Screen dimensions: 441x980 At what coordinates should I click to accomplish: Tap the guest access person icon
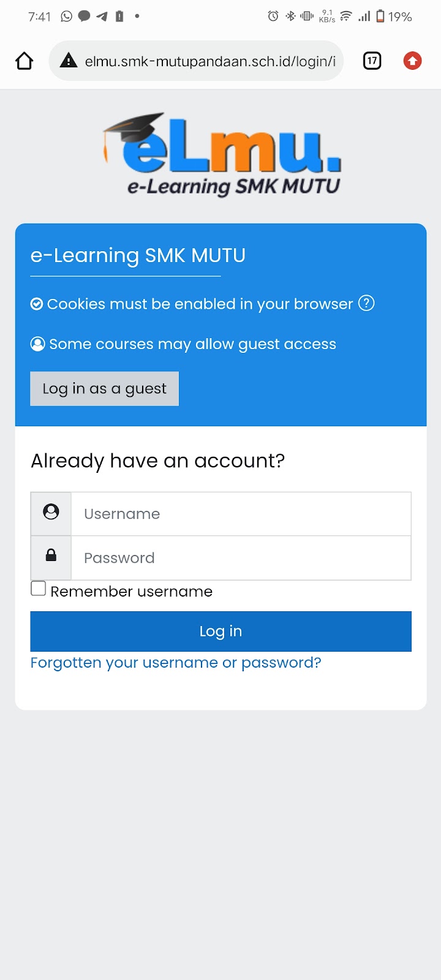tap(38, 344)
